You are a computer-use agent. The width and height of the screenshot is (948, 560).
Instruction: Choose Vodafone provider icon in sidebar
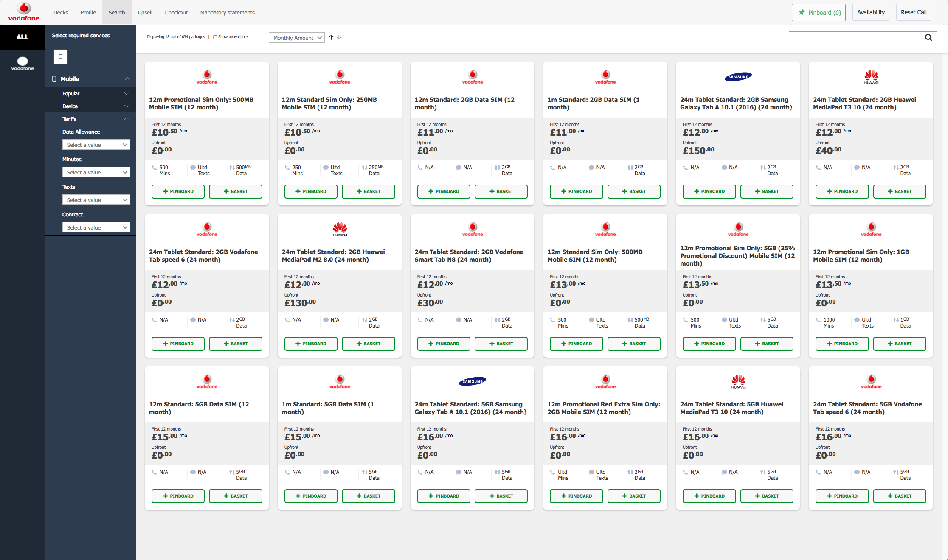[23, 63]
